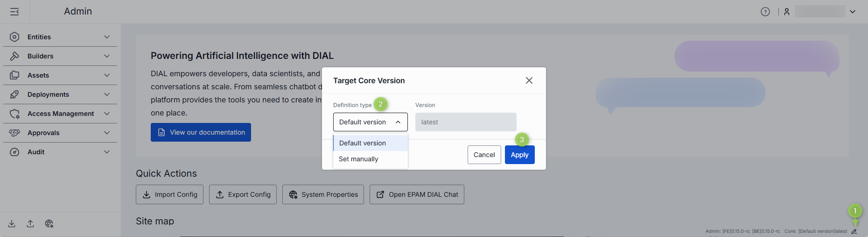Image resolution: width=868 pixels, height=237 pixels.
Task: Open the help question mark icon
Action: (765, 12)
